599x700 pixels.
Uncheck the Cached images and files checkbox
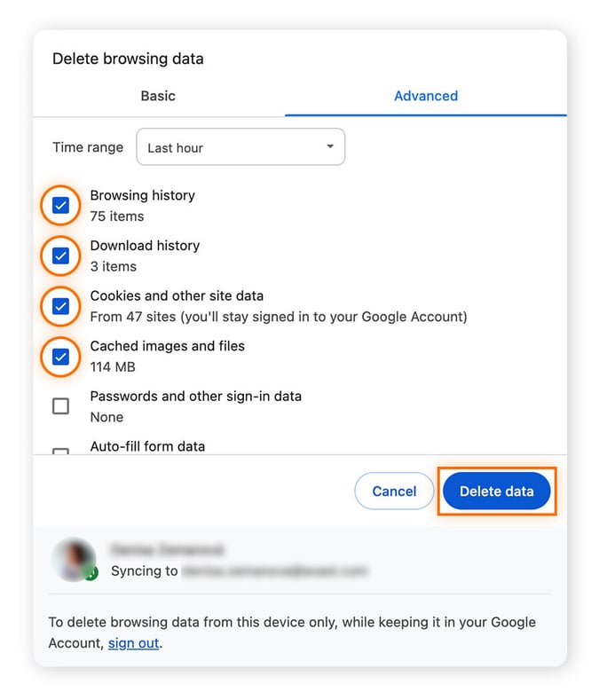point(60,357)
